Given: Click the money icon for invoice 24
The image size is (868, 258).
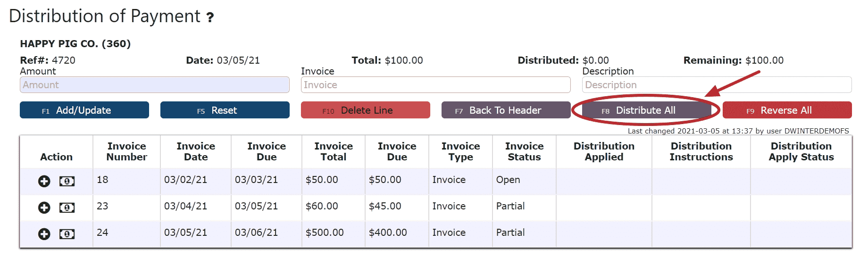Looking at the screenshot, I should (67, 234).
